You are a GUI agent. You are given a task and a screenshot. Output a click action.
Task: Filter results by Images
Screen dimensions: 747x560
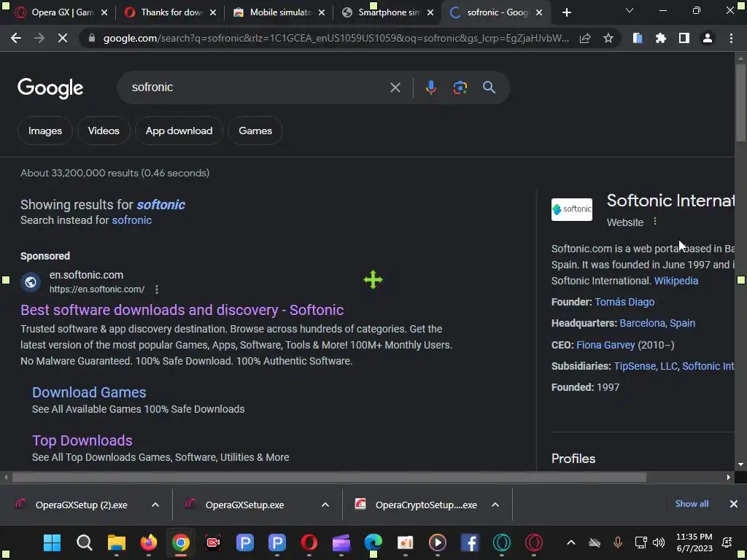coord(45,131)
